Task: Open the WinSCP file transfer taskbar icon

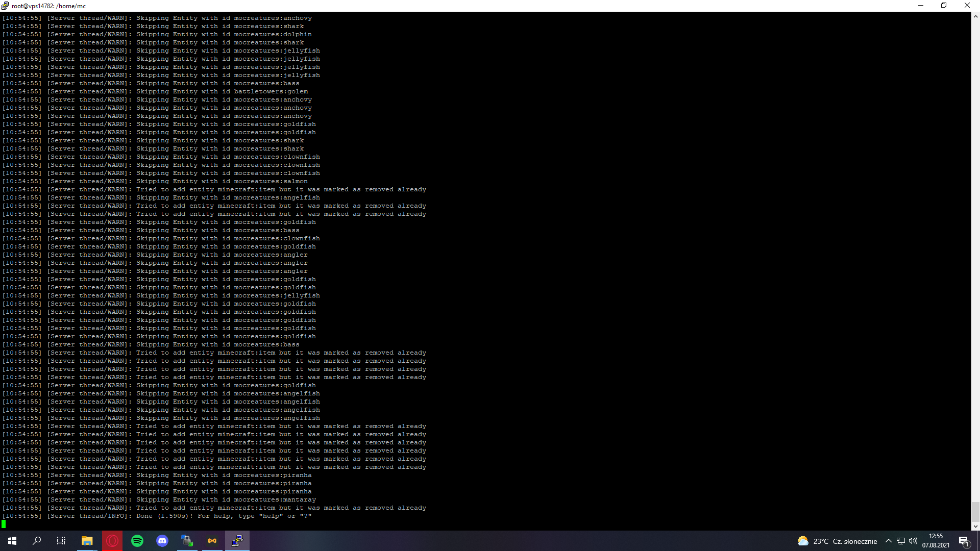Action: pos(187,541)
